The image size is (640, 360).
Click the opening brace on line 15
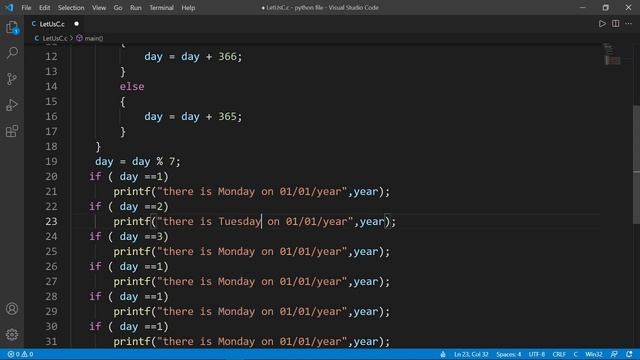(x=122, y=102)
